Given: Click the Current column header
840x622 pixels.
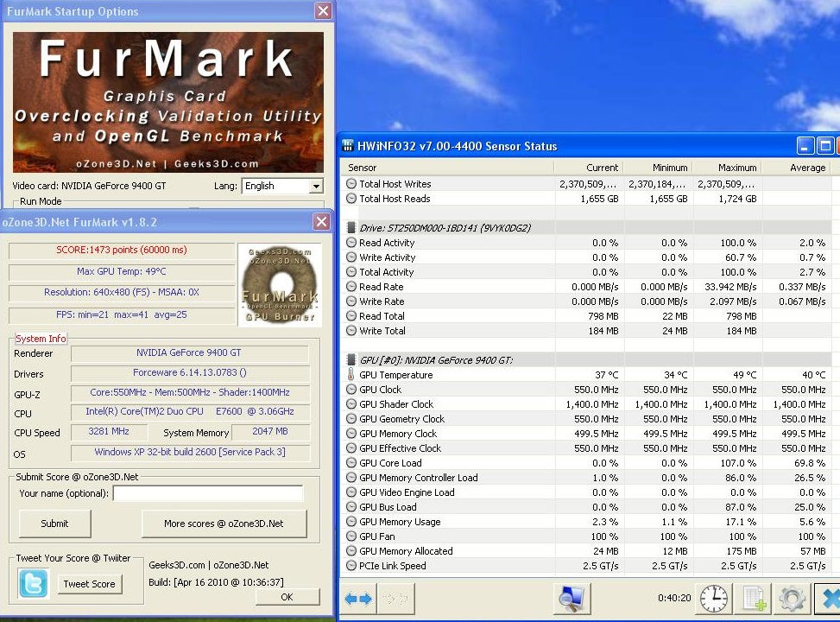Looking at the screenshot, I should coord(589,168).
